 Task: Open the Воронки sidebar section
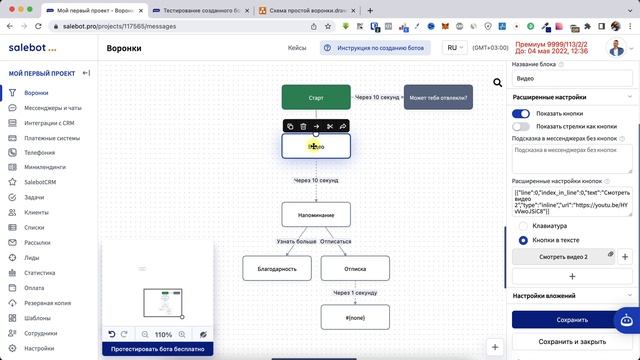pos(36,93)
